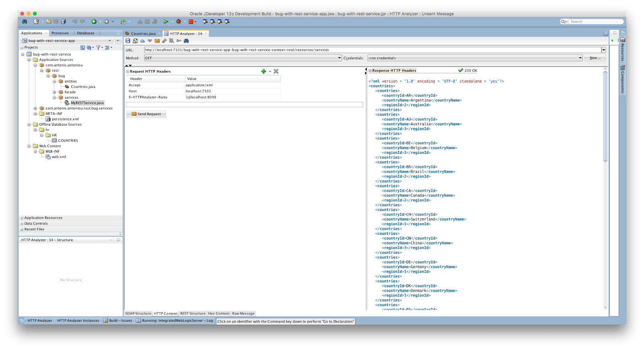Screen dimensions: 644x350
Task: Click the filter funnel icon in Projects header
Action: click(98, 48)
